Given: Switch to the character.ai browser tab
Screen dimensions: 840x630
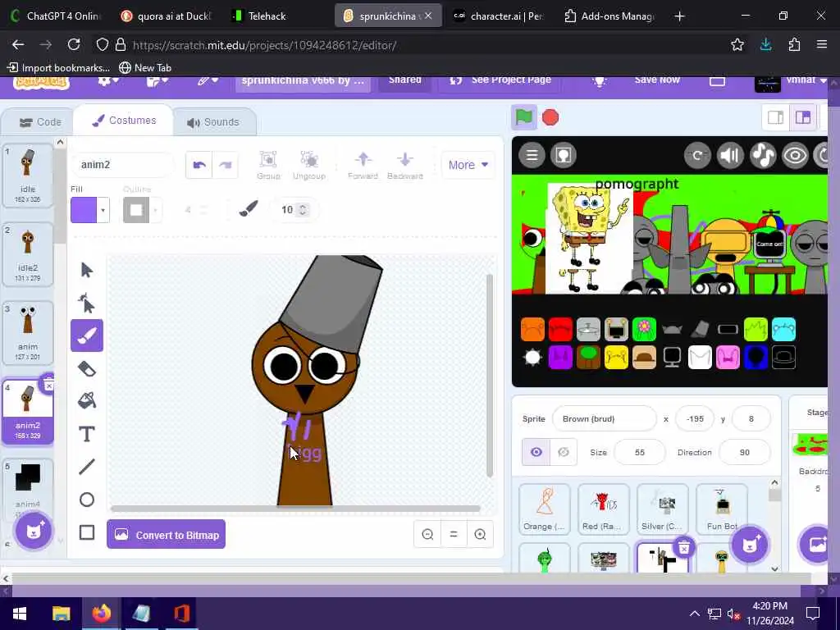Looking at the screenshot, I should (x=498, y=16).
